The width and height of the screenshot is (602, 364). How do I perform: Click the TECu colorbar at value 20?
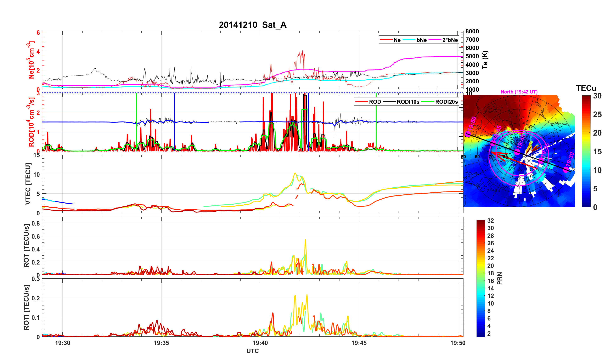pos(586,133)
